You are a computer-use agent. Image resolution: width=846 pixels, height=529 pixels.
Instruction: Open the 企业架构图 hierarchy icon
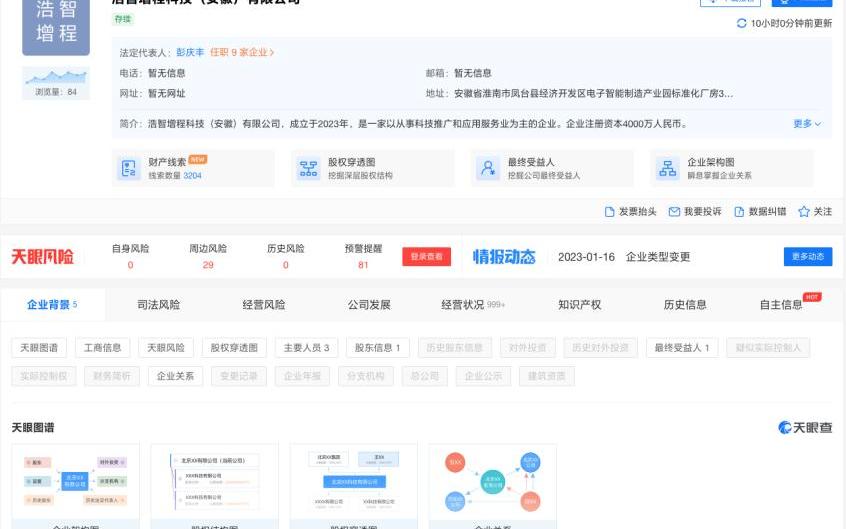(667, 168)
